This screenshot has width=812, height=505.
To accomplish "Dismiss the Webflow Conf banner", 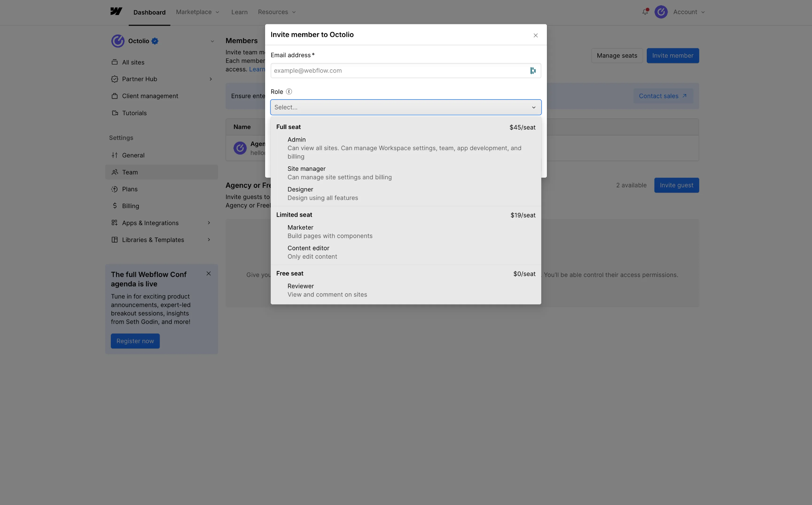I will (208, 274).
